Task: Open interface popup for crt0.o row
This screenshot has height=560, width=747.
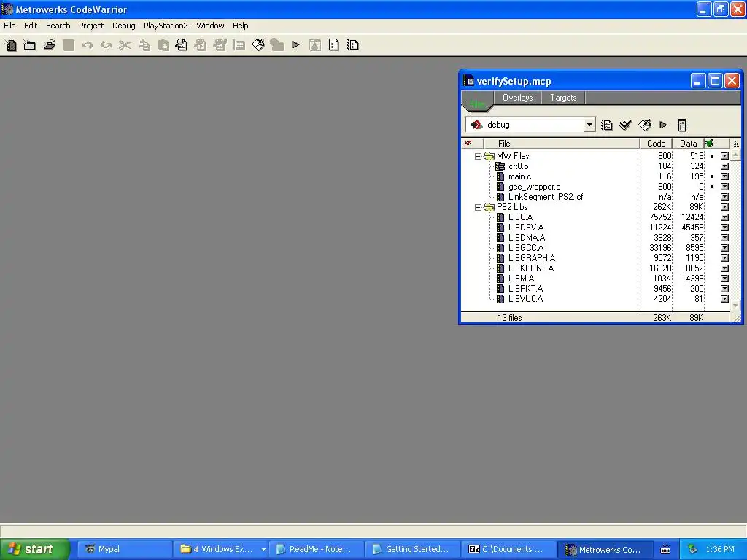Action: (x=724, y=166)
